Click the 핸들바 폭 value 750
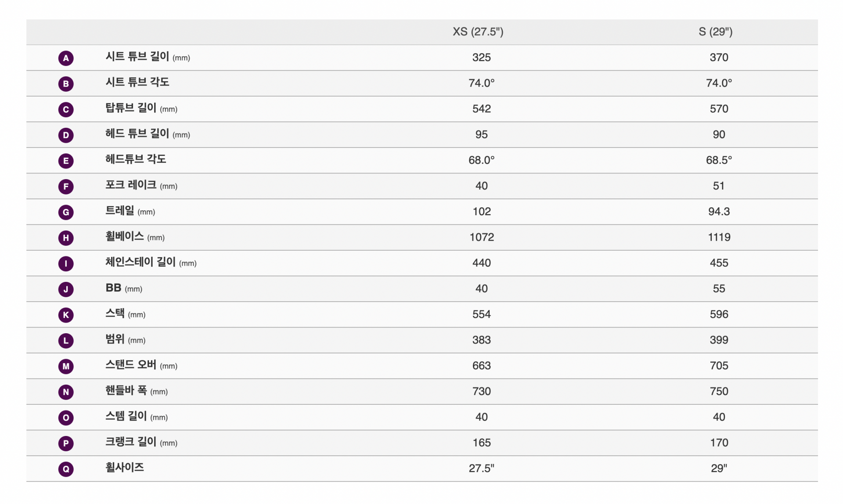 click(719, 391)
